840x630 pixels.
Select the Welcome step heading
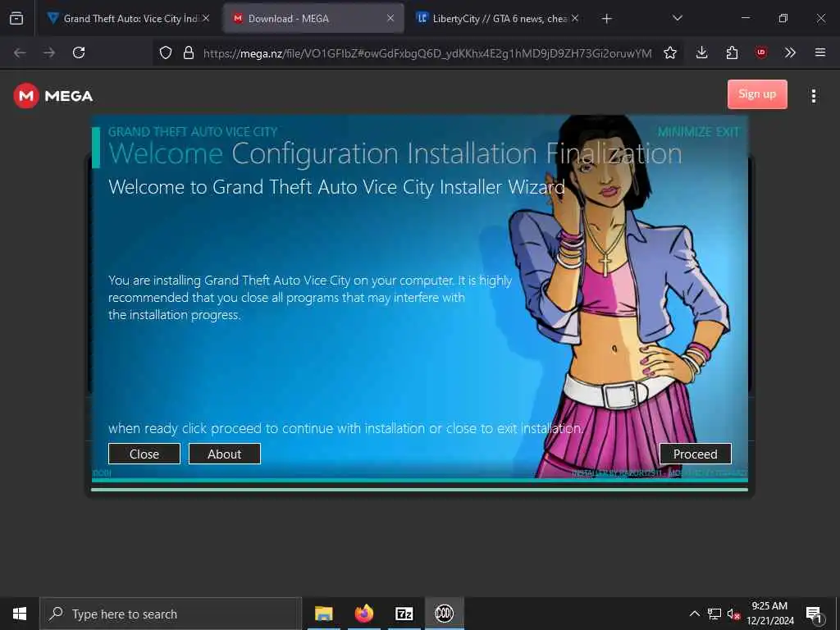click(166, 153)
